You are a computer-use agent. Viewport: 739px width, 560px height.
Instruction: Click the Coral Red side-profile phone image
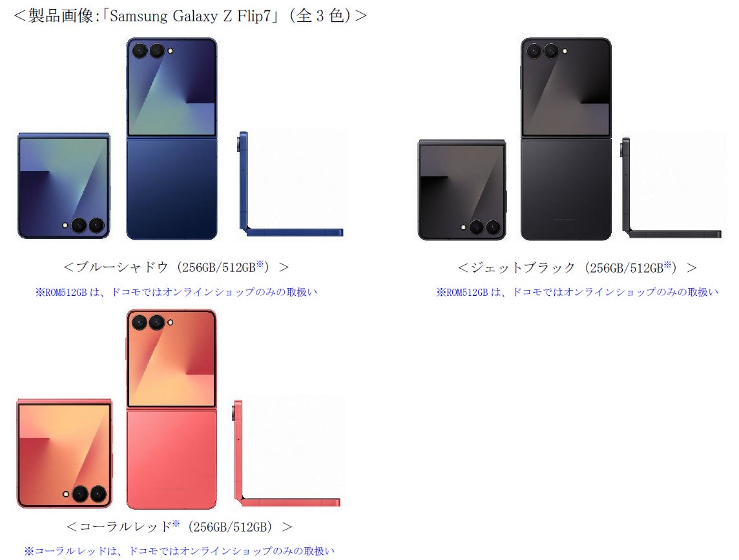point(287,453)
